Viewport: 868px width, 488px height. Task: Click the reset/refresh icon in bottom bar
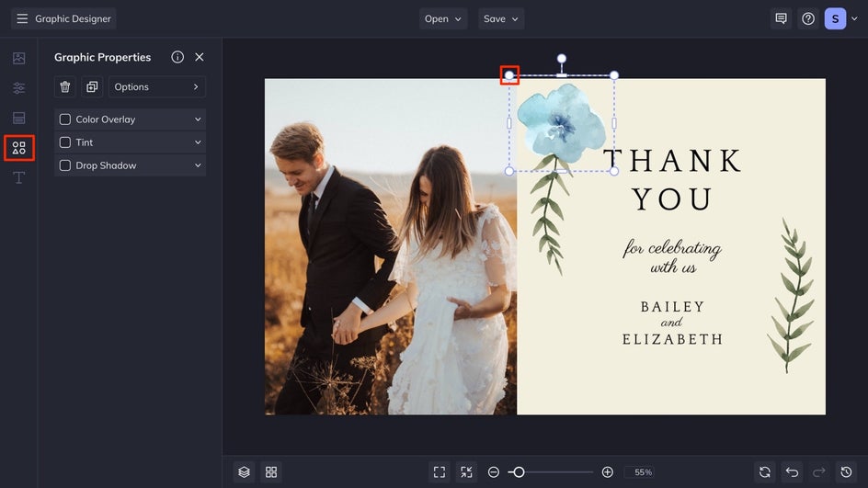765,472
